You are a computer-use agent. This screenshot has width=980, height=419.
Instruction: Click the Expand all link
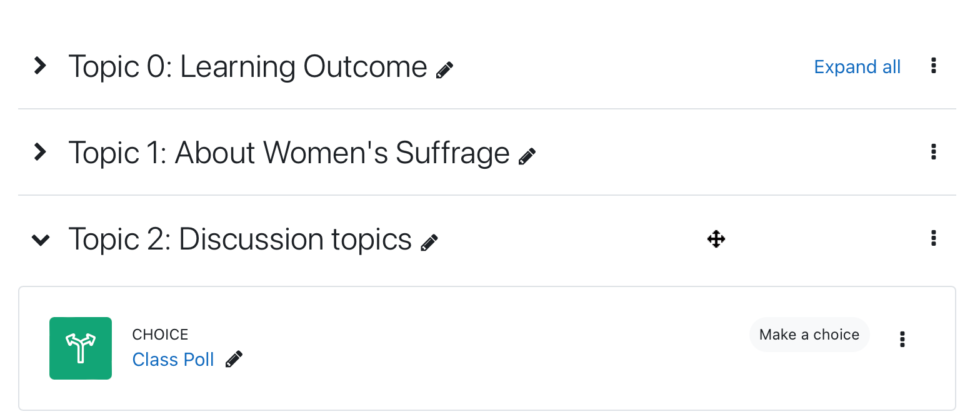[x=857, y=67]
